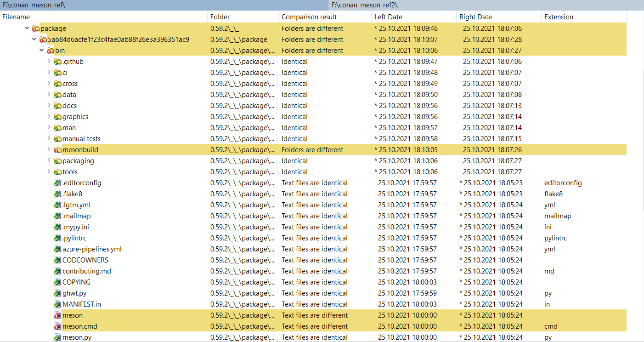Click the red difference folder icon beside package

(x=36, y=28)
